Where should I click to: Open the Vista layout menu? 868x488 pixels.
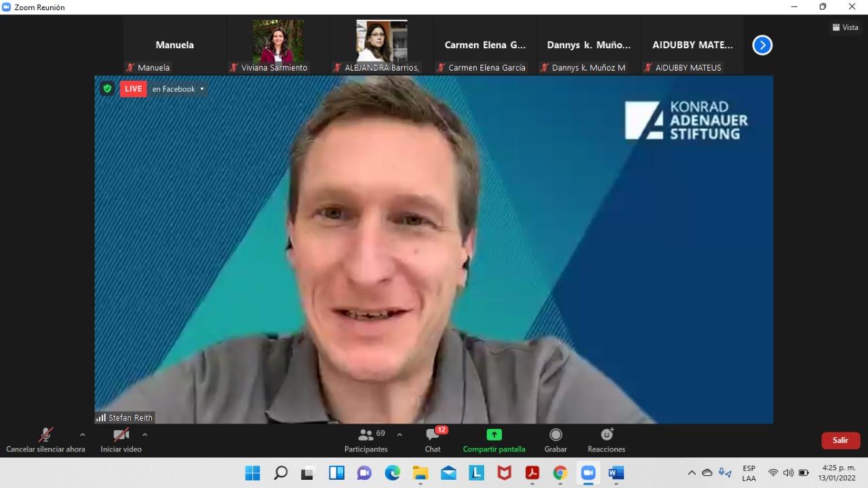coord(845,28)
